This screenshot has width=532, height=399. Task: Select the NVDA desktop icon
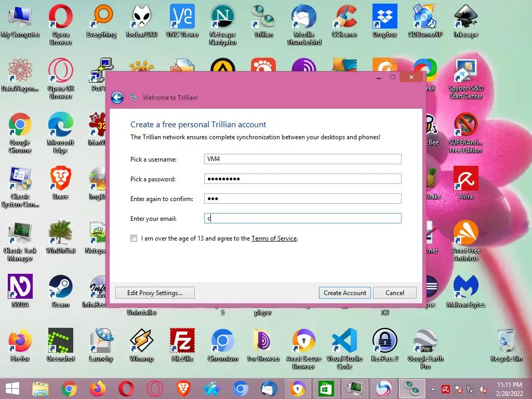point(20,291)
